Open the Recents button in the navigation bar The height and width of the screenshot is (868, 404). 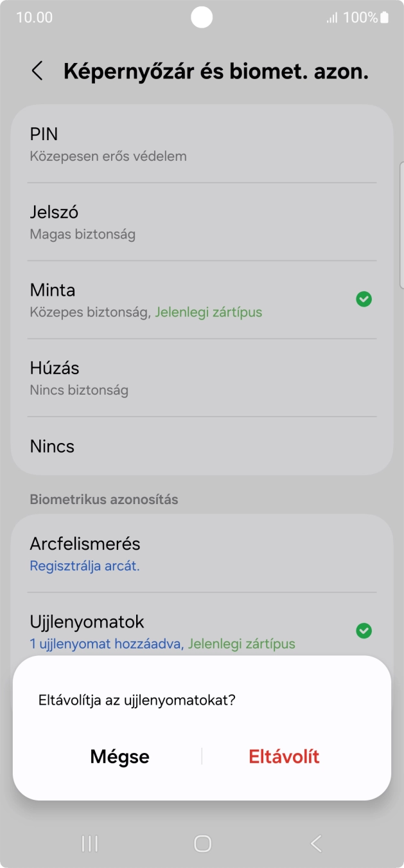(90, 843)
